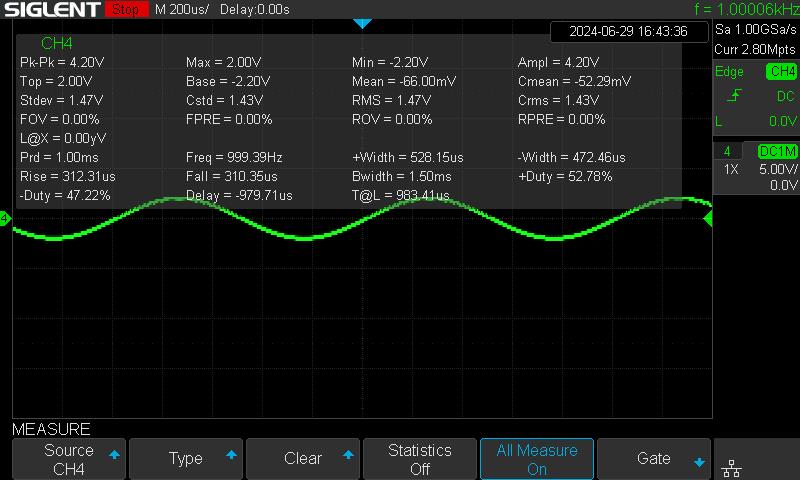Open the Gate submenu

click(x=654, y=459)
